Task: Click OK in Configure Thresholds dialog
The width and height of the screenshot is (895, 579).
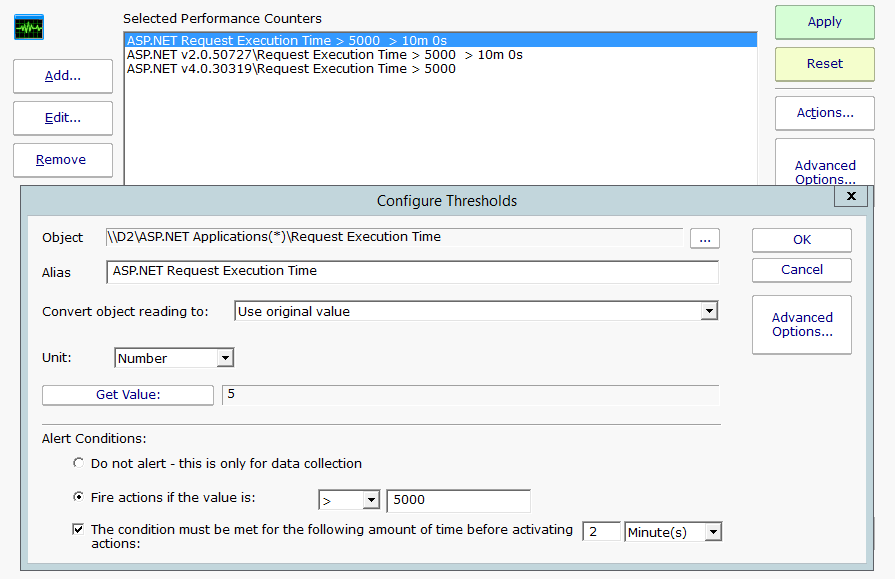Action: point(801,240)
